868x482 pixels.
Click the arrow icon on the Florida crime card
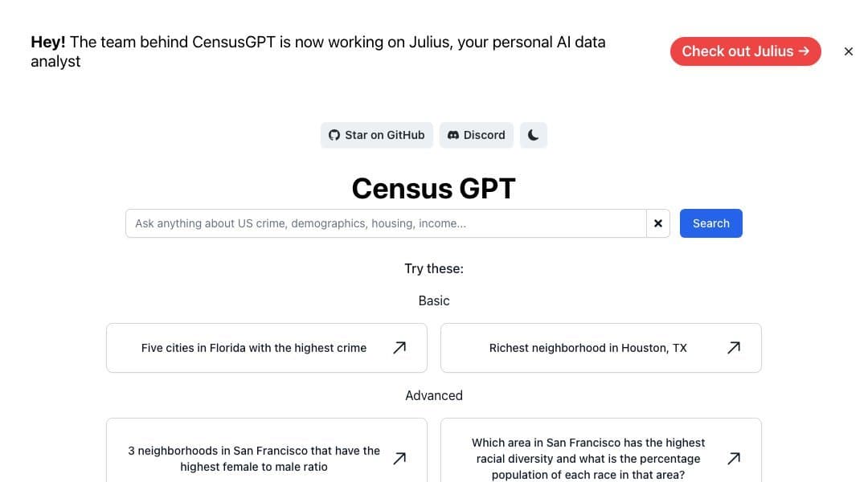tap(399, 347)
